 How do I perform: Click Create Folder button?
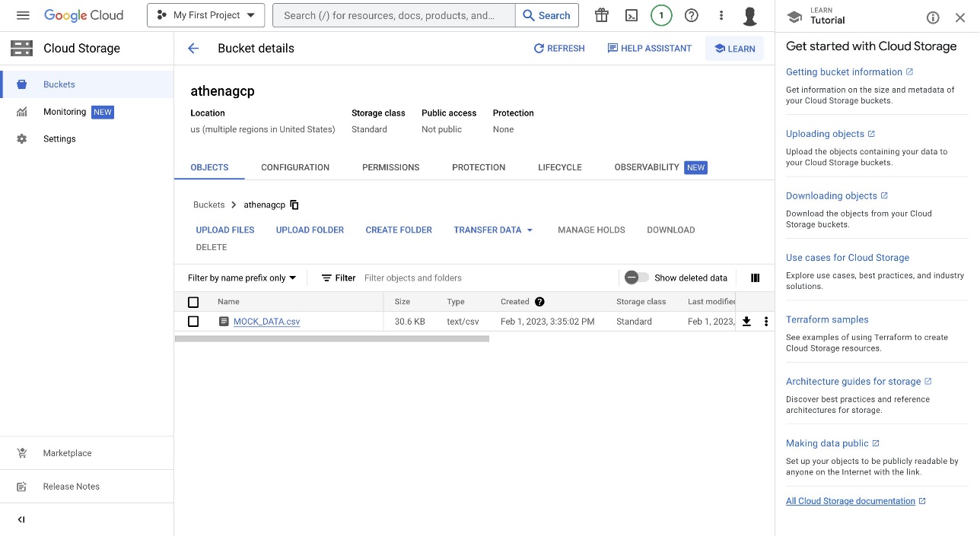point(399,230)
